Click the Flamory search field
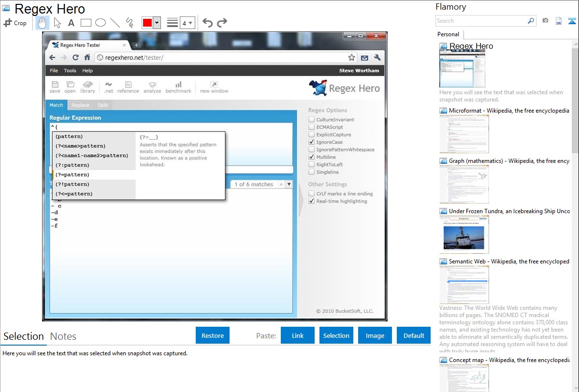The height and width of the screenshot is (392, 579). tap(481, 21)
